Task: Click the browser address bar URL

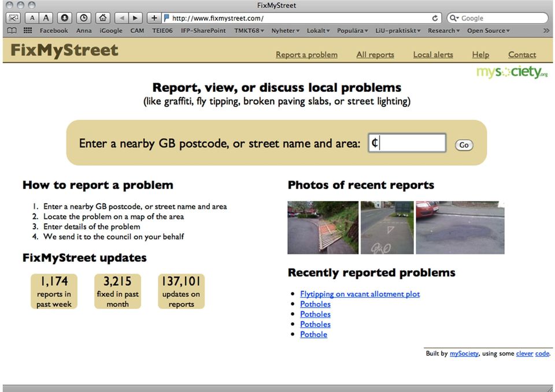Action: [301, 18]
